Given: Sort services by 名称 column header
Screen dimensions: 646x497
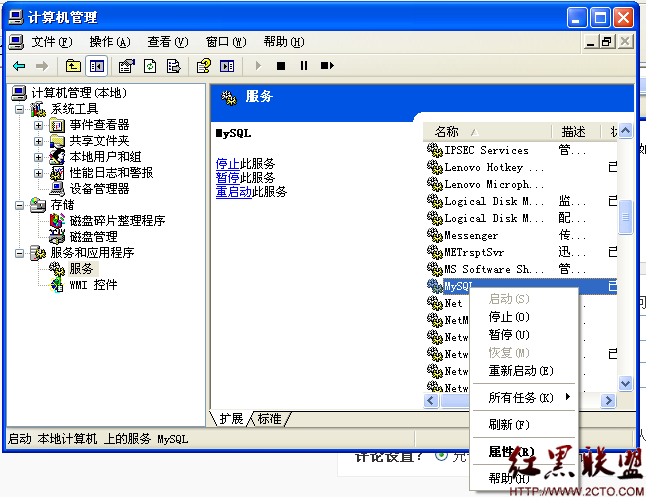Looking at the screenshot, I should click(487, 132).
